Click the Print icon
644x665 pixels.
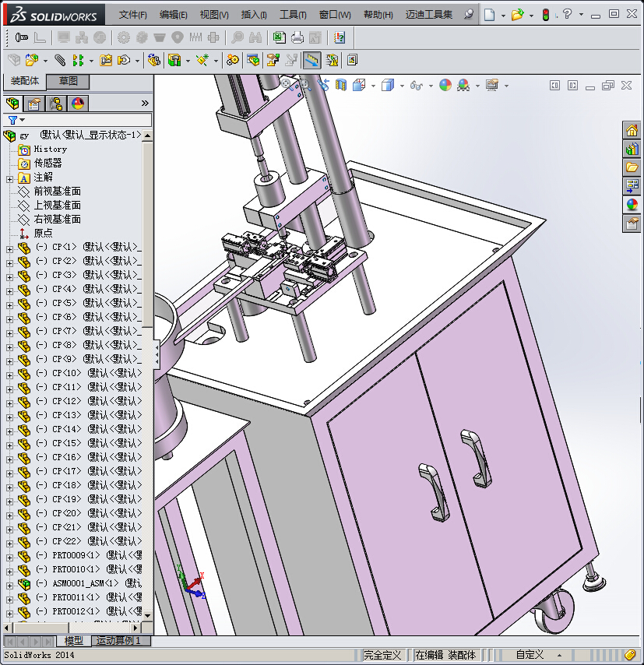click(297, 37)
